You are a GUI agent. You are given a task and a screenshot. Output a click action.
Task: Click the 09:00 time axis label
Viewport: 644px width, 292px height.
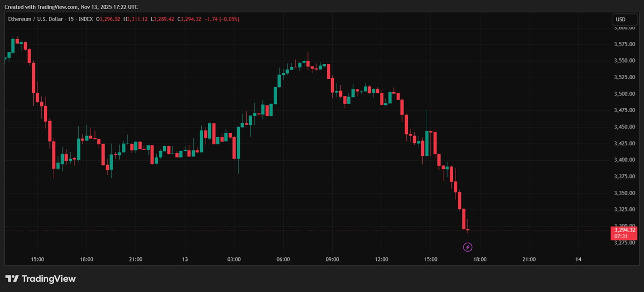pyautogui.click(x=332, y=259)
